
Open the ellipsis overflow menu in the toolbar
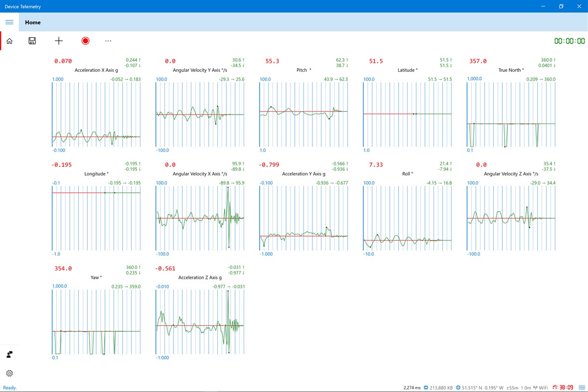(108, 41)
